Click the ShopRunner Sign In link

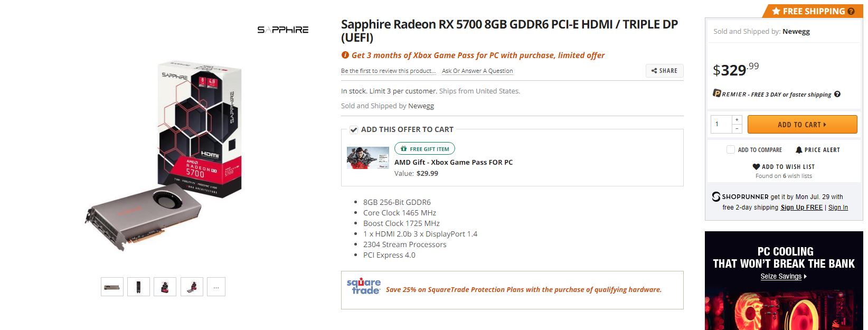click(838, 208)
